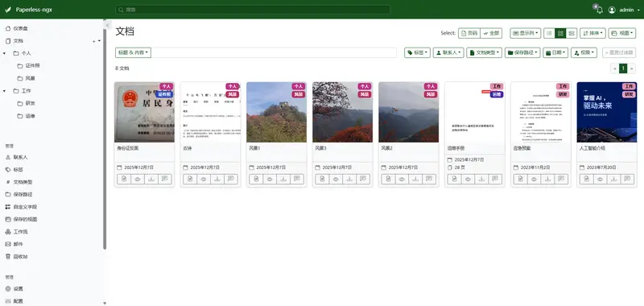Select the 证件照 folder
The image size is (644, 306).
28,66
